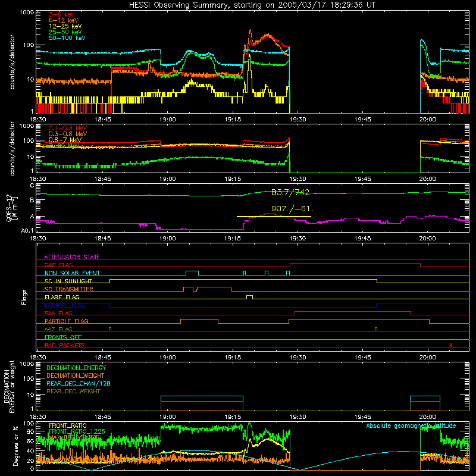
Task: Select the GAP_FLAG label
Action: (58, 265)
